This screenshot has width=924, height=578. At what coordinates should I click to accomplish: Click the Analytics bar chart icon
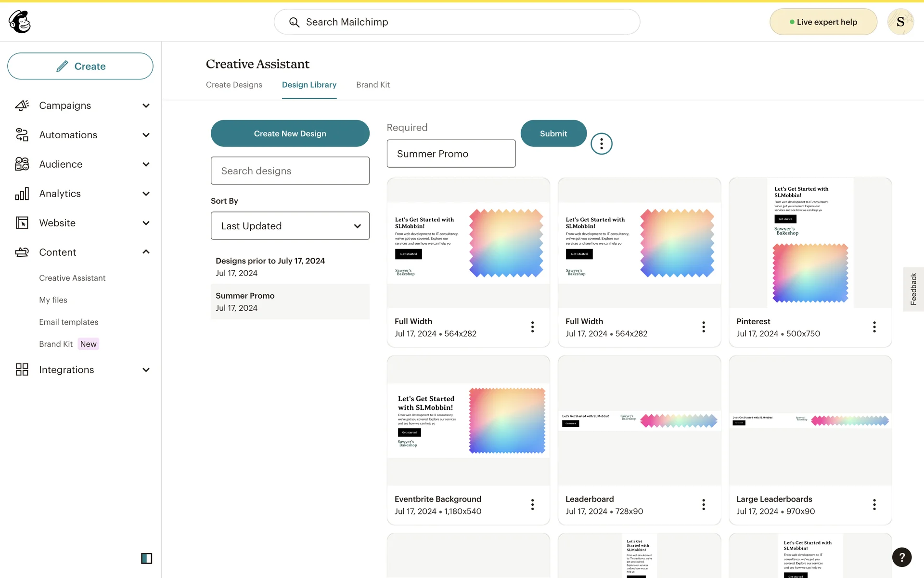pyautogui.click(x=22, y=194)
